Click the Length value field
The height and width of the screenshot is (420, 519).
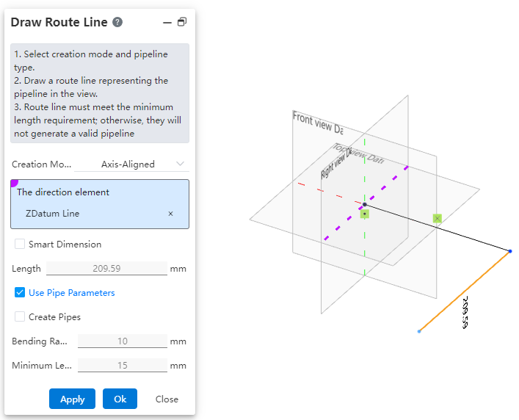tap(106, 268)
